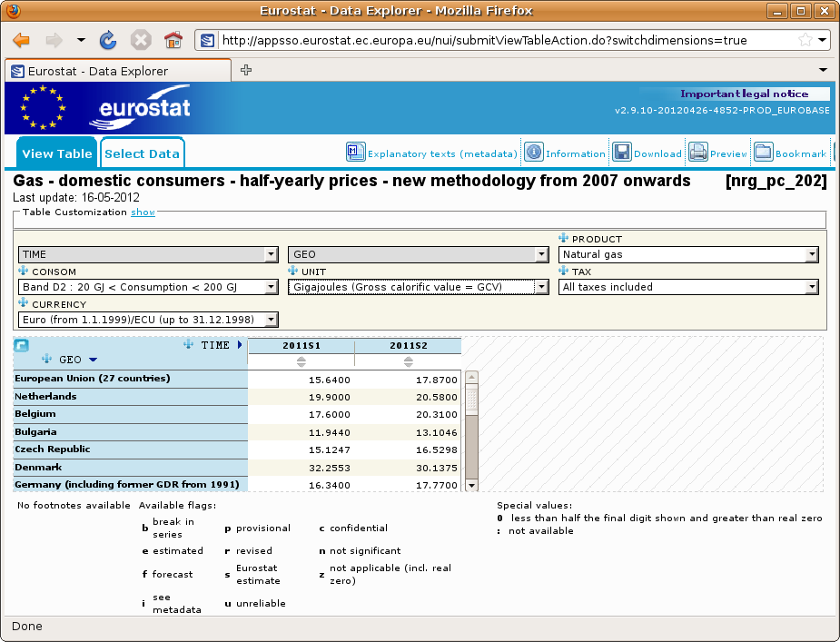Click table corner icon above GEO
The height and width of the screenshot is (642, 840).
point(21,345)
